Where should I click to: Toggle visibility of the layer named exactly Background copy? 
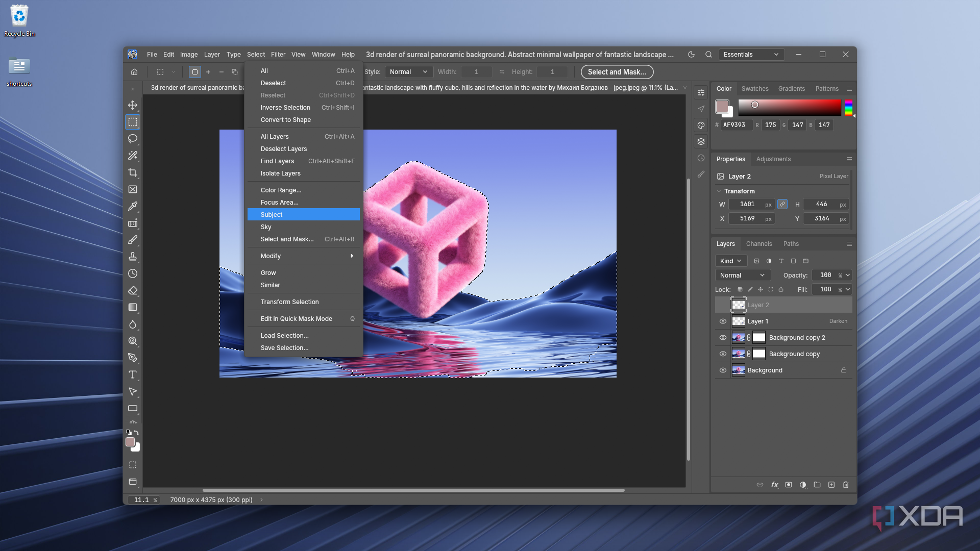click(723, 354)
